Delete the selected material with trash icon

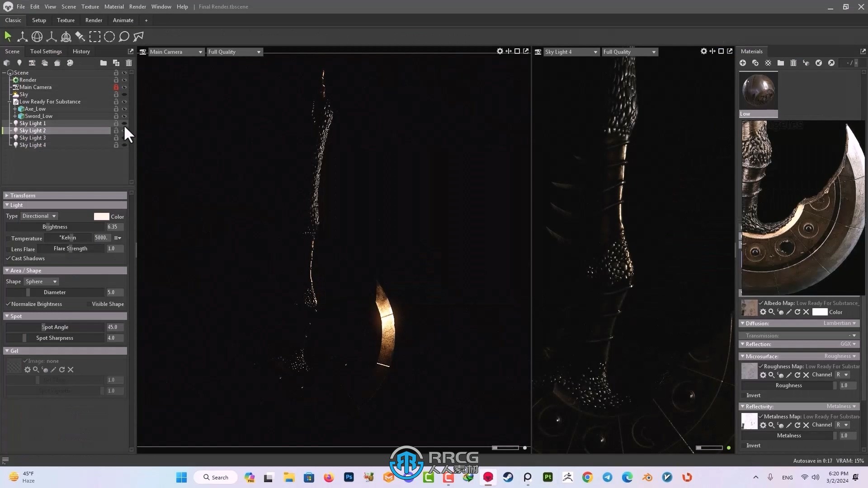click(793, 63)
